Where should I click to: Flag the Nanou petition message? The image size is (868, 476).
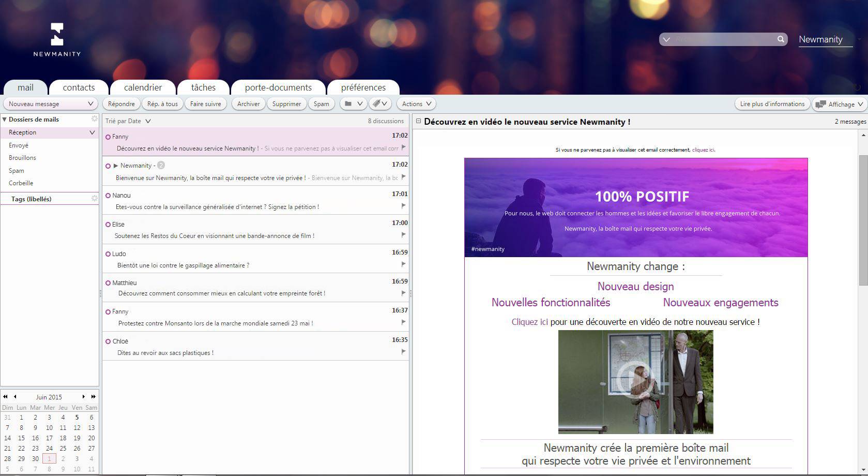(x=403, y=206)
